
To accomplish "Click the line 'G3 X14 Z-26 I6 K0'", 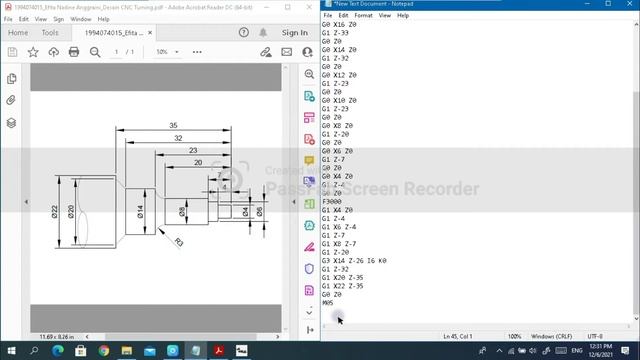I will 354,261.
